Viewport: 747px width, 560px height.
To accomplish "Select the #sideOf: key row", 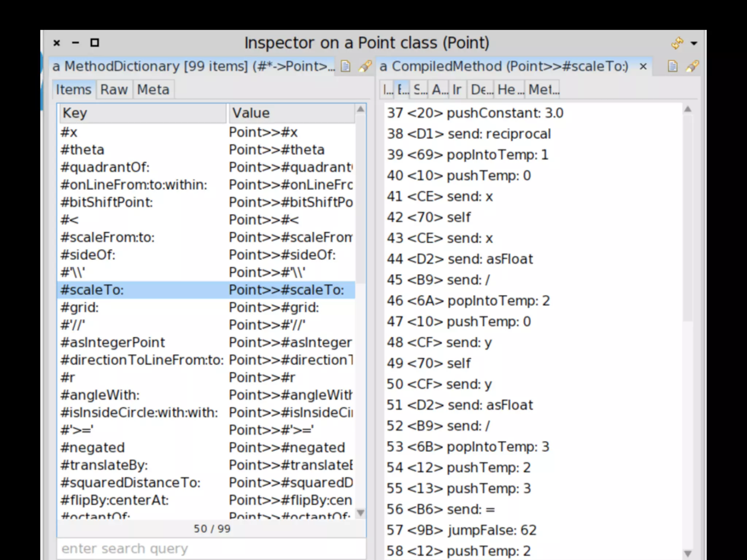I will (x=206, y=255).
